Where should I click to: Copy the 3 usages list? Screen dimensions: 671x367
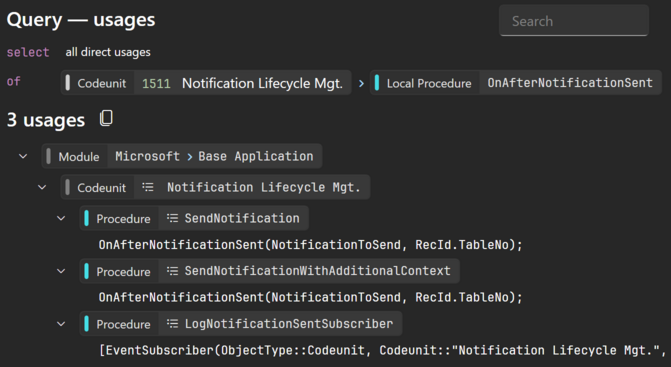(x=106, y=118)
